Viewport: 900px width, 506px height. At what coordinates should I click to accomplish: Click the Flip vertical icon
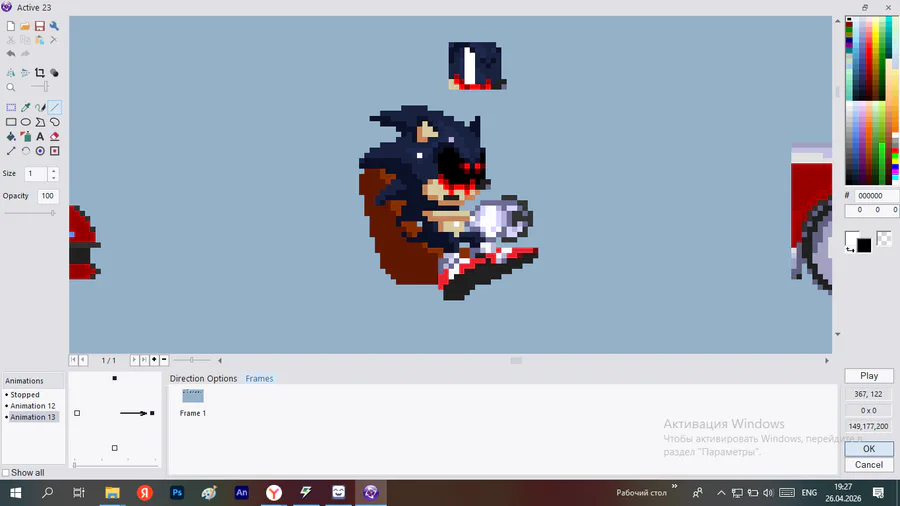(x=25, y=73)
